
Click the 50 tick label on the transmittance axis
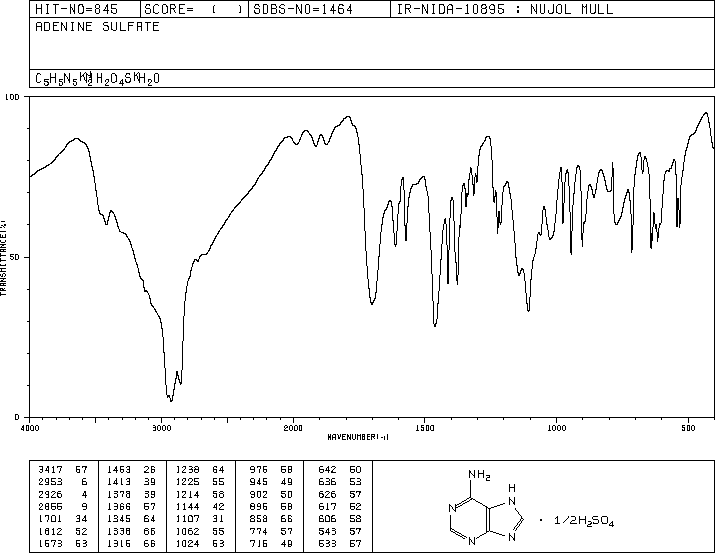tap(15, 257)
